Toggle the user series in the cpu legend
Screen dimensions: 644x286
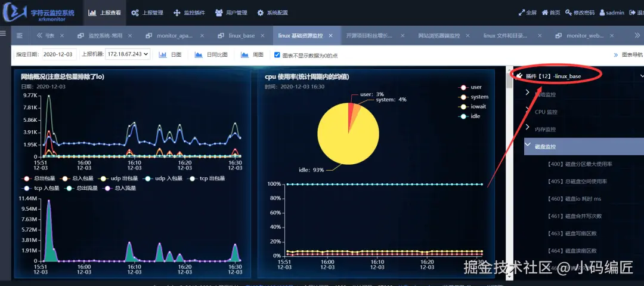click(x=470, y=87)
